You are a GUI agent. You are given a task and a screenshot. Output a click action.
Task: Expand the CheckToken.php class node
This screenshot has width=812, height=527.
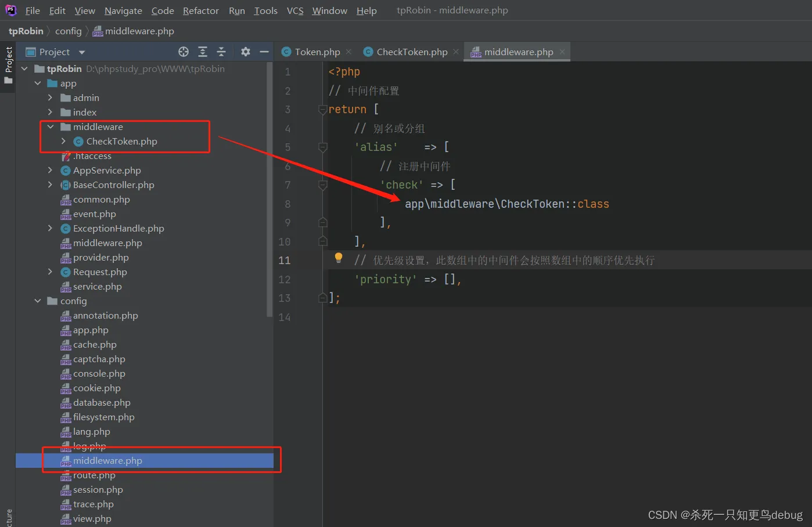click(x=63, y=141)
